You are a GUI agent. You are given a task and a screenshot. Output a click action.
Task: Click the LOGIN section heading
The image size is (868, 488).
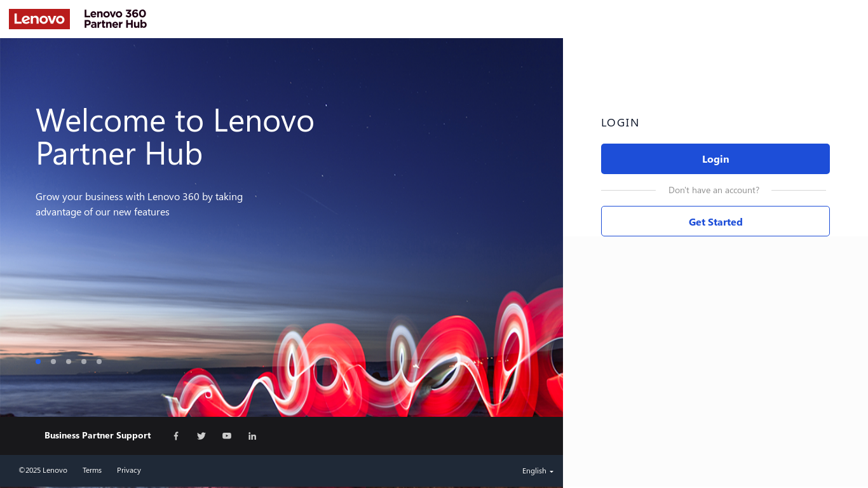(620, 123)
